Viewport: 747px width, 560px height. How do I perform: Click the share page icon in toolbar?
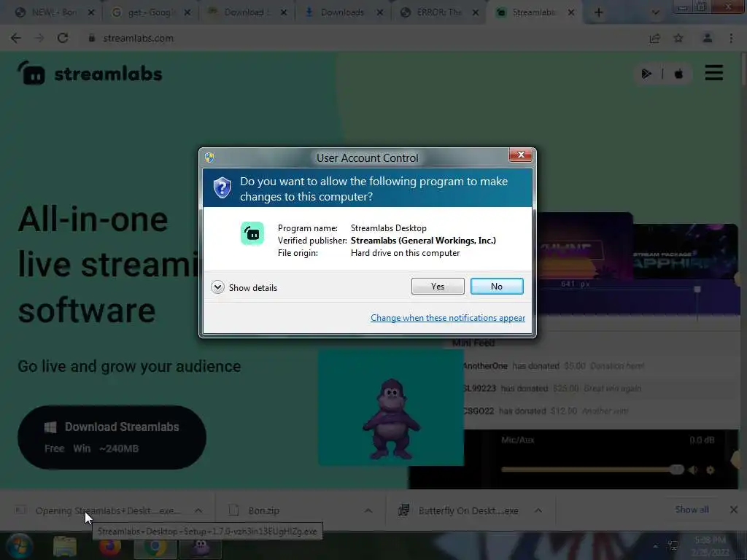point(654,38)
